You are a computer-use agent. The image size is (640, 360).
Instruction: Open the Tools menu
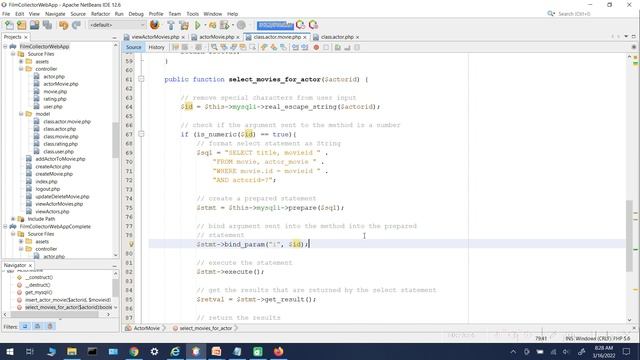[192, 14]
